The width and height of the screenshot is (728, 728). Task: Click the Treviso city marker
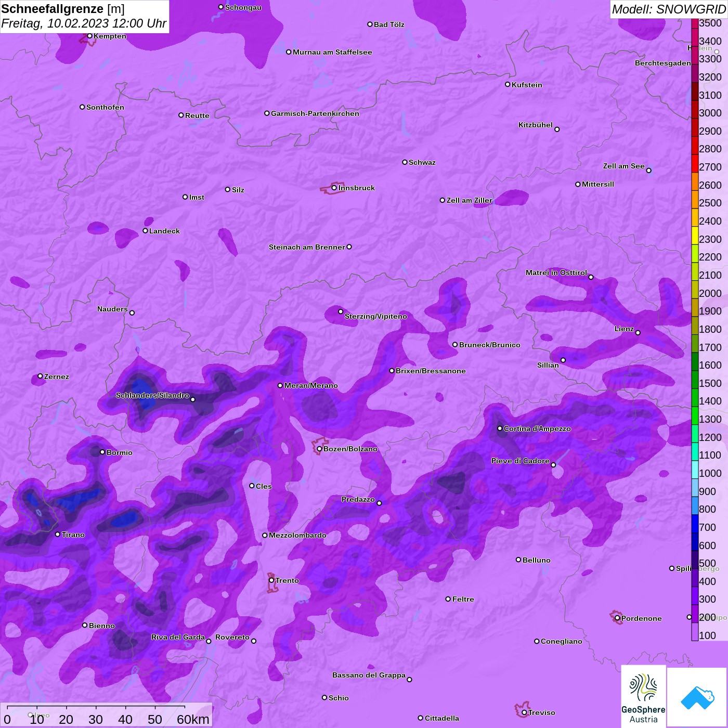pyautogui.click(x=524, y=712)
